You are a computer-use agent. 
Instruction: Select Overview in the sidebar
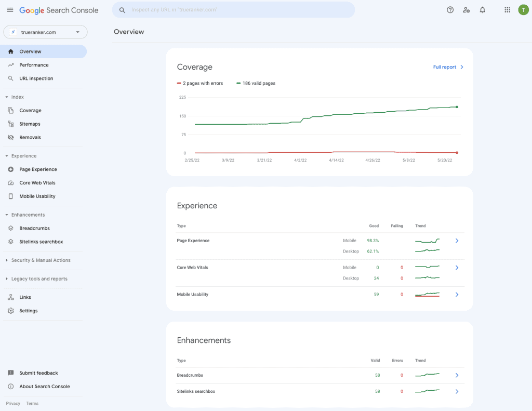pyautogui.click(x=44, y=51)
